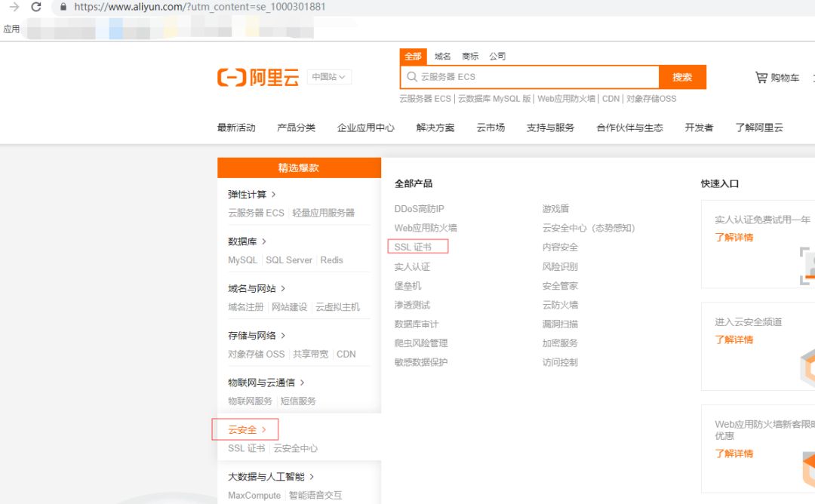Open the 企业应用中心 menu
Screen dimensions: 815x504
[x=366, y=128]
